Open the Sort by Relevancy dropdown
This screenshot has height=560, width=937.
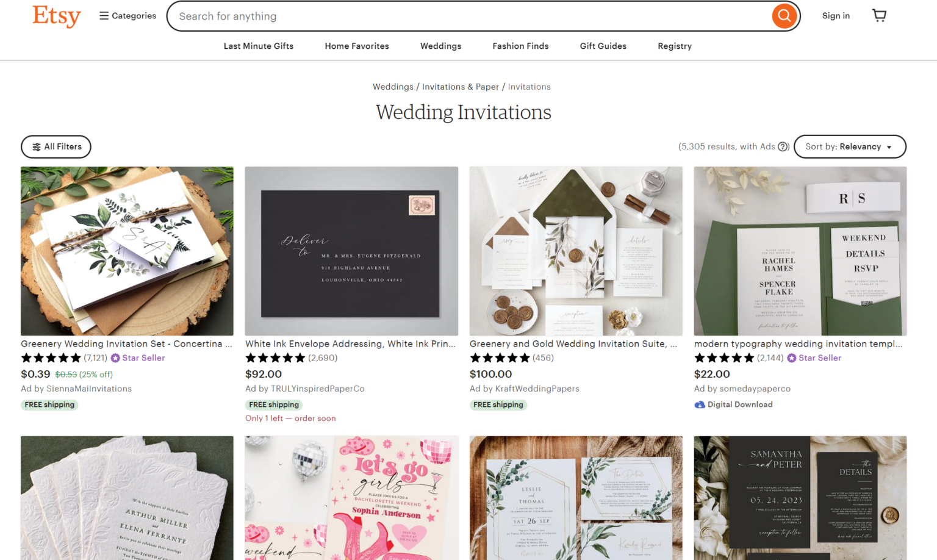(x=850, y=146)
